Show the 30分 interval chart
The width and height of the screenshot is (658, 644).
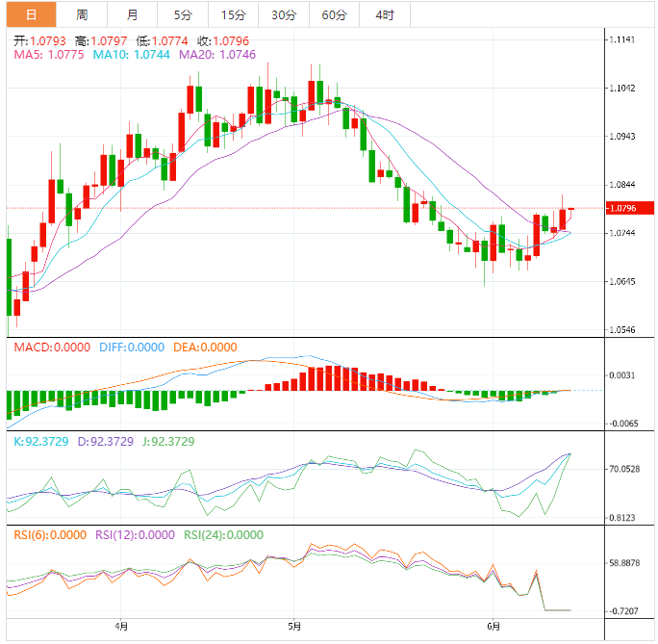[x=284, y=14]
